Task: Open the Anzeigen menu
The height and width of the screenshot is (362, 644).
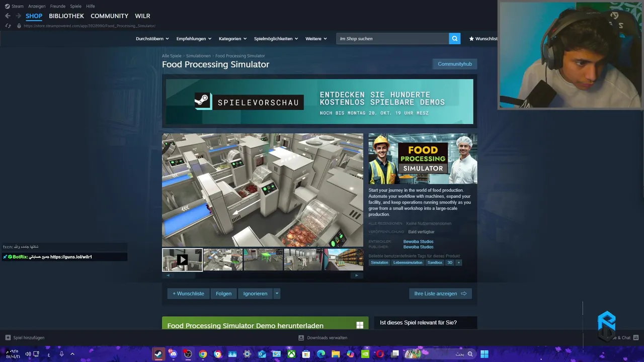Action: (x=37, y=6)
